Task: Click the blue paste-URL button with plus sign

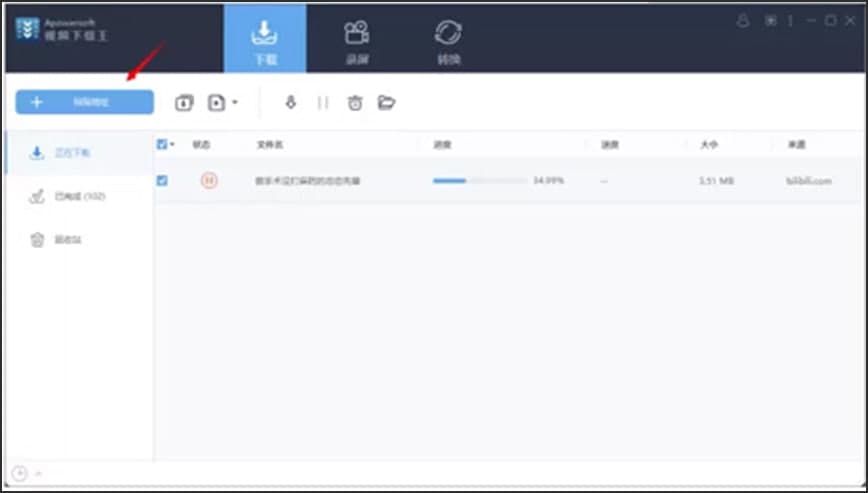Action: 84,102
